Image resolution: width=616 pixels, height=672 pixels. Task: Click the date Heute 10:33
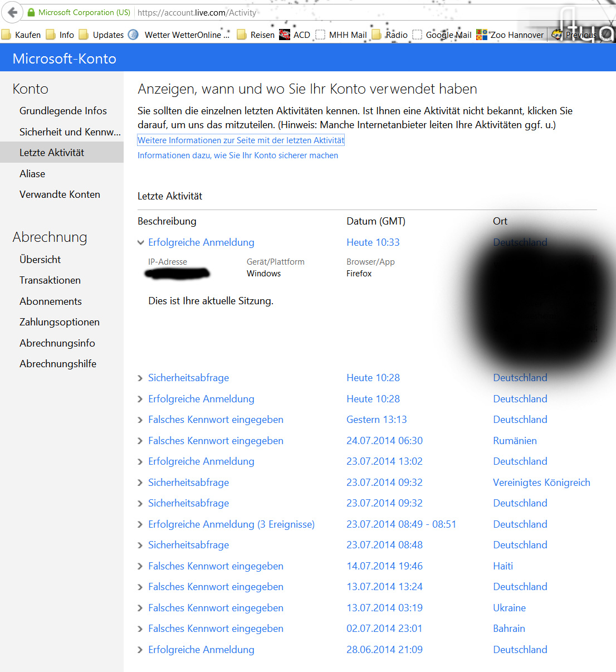click(x=373, y=242)
